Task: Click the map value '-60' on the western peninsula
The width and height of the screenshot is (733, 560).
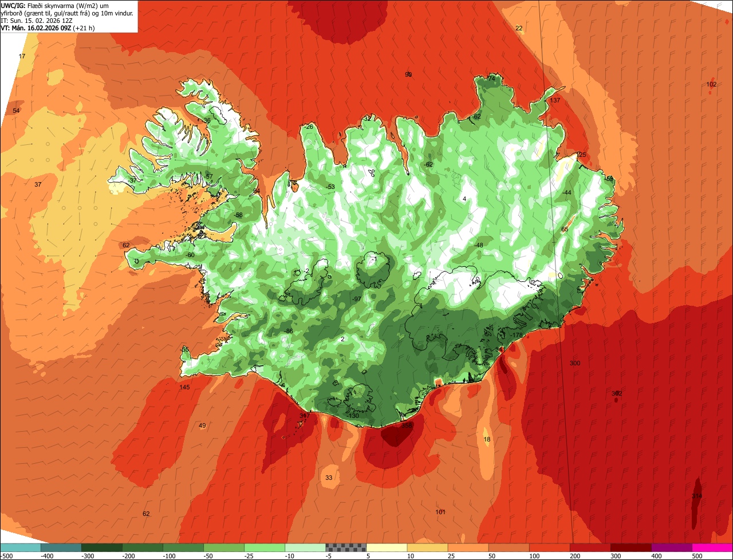Action: (190, 255)
